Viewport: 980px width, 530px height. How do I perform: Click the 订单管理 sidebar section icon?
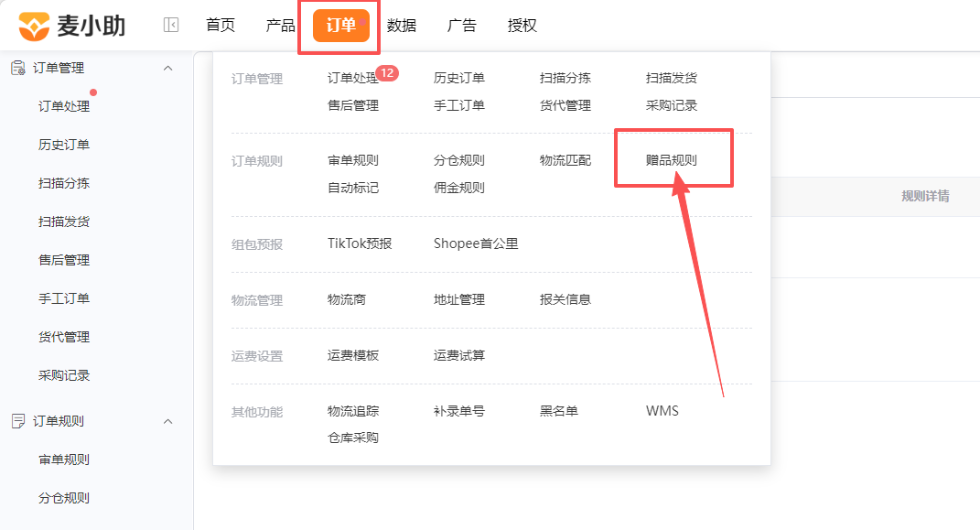pyautogui.click(x=18, y=68)
